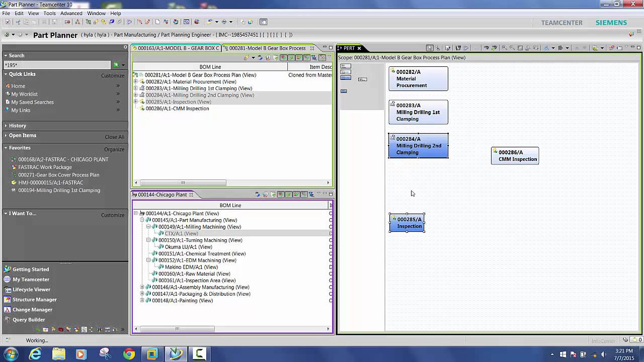Viewport: 644px width, 362px height.
Task: Switch to the 000144-Chicago Plant tab
Action: [x=162, y=195]
